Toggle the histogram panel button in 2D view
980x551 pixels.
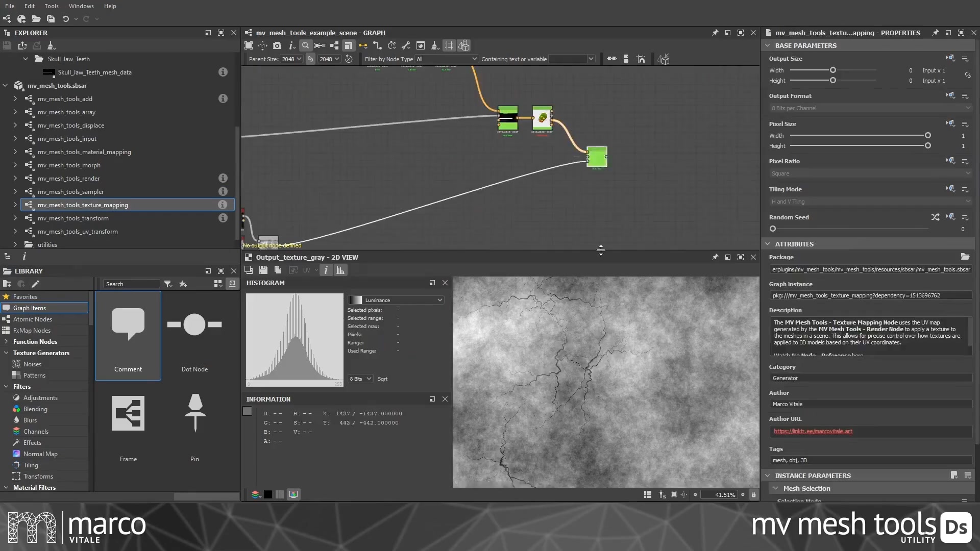click(x=340, y=270)
